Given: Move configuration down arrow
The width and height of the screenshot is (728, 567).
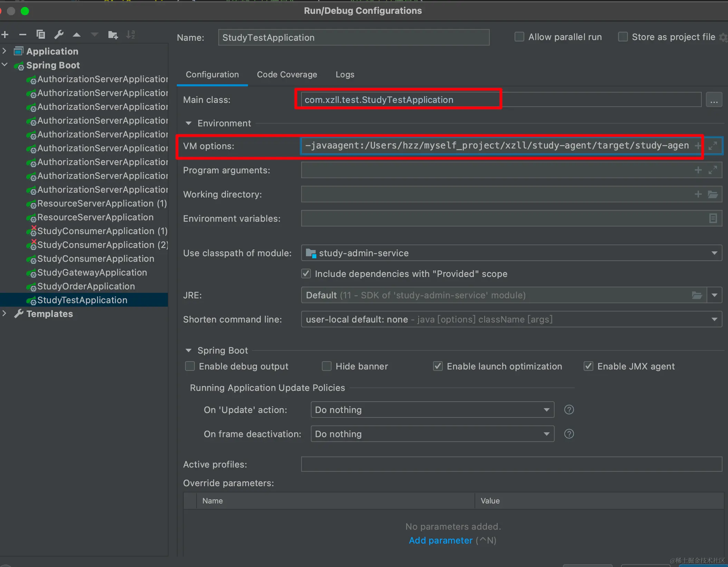Looking at the screenshot, I should point(95,35).
